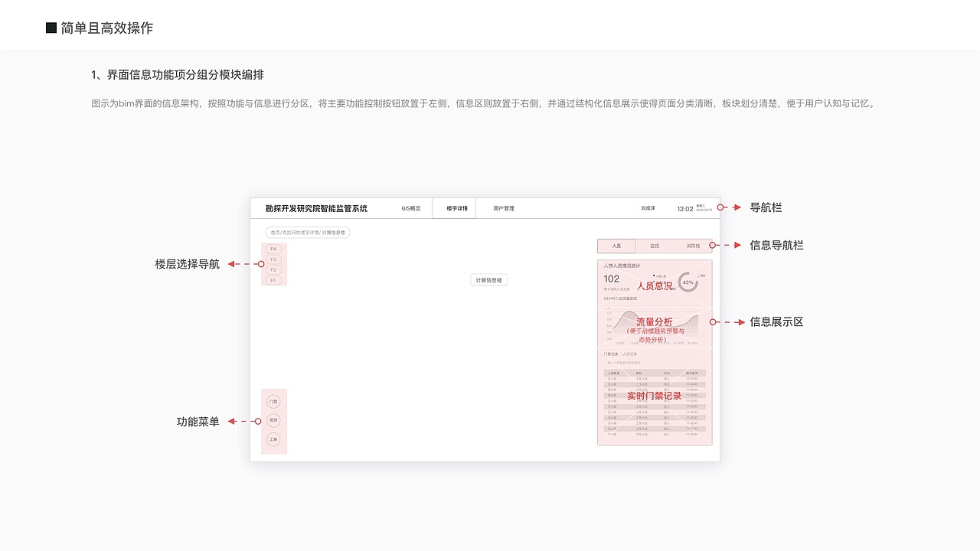Click the 工具 tool icon

(x=273, y=439)
